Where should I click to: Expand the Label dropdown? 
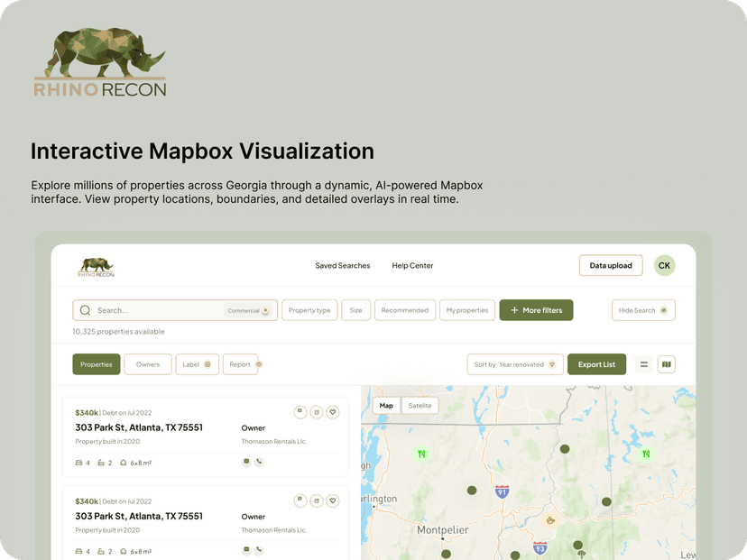pos(197,363)
